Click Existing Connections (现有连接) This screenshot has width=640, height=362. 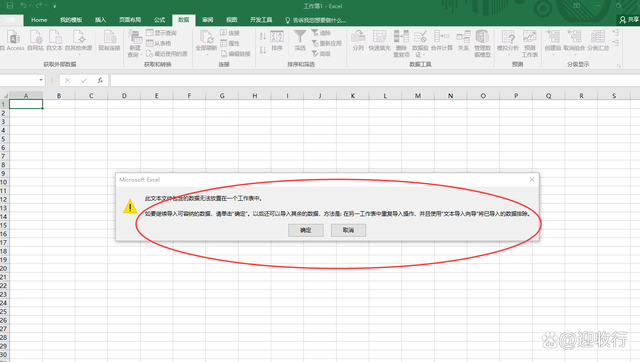coord(109,40)
